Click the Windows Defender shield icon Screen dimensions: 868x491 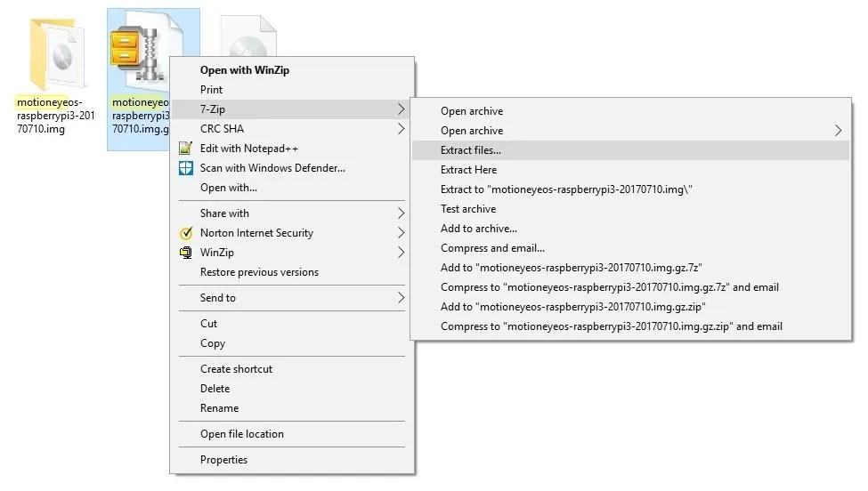(x=186, y=168)
